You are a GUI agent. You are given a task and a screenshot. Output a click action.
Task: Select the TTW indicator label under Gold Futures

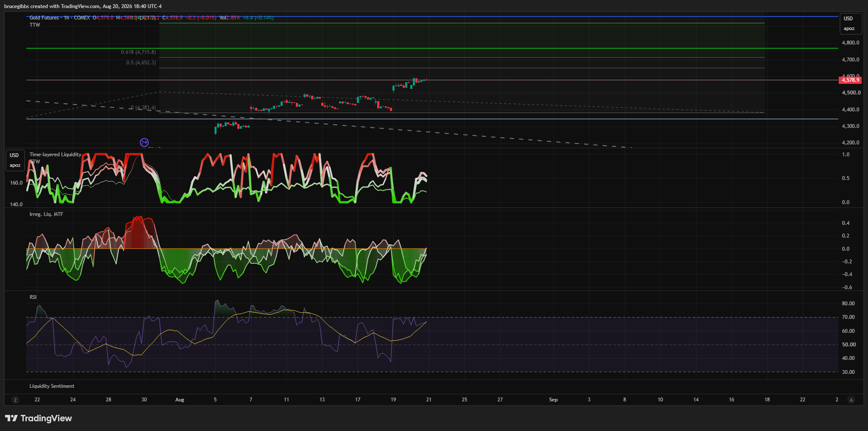coord(35,25)
